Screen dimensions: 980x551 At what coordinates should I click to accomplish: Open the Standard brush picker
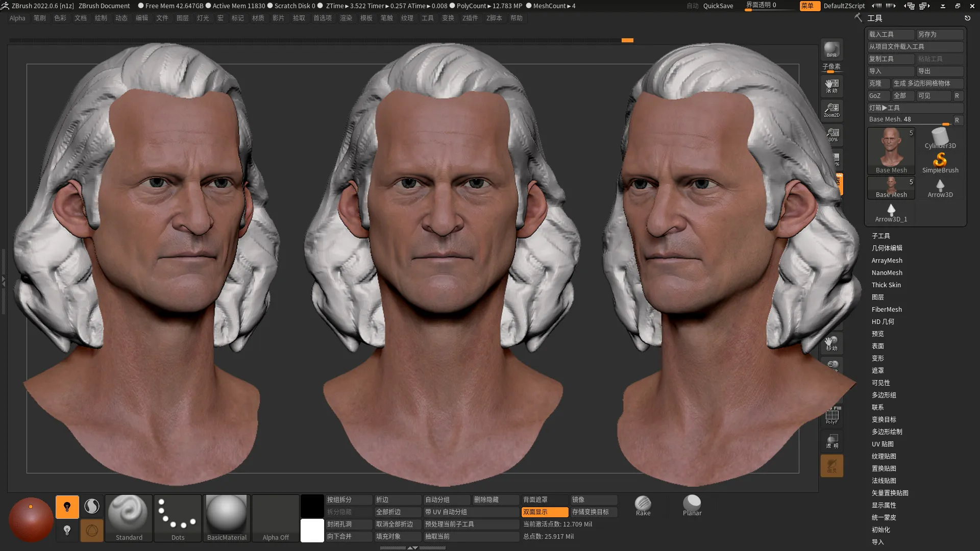click(129, 517)
